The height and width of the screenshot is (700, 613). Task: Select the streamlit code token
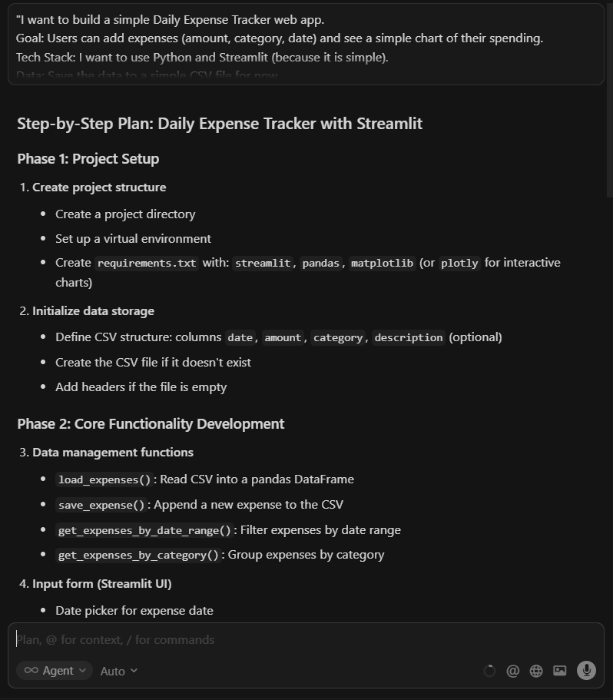[x=263, y=263]
